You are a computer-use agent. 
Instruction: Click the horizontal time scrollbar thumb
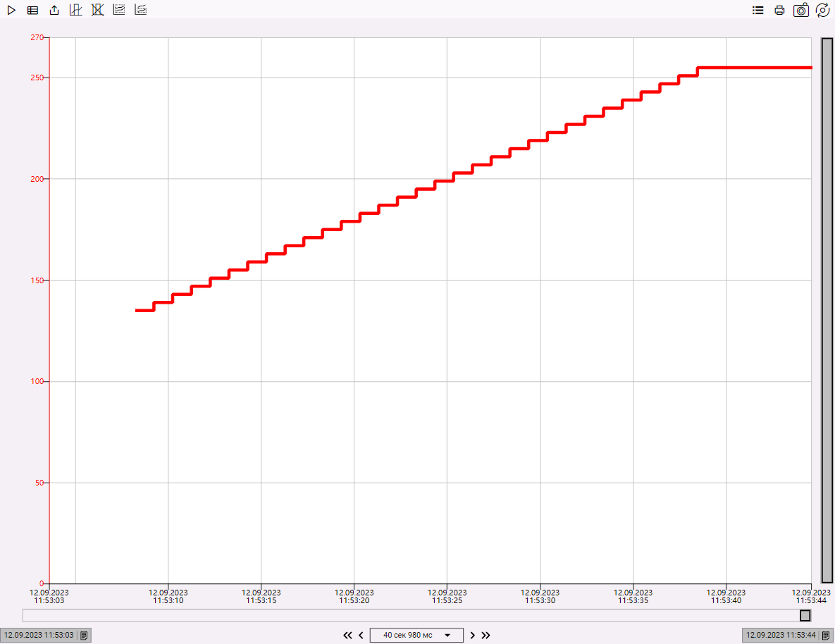tap(805, 616)
